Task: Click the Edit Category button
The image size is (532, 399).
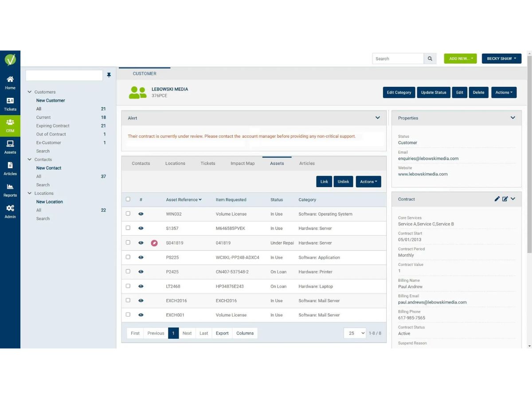Action: click(399, 92)
